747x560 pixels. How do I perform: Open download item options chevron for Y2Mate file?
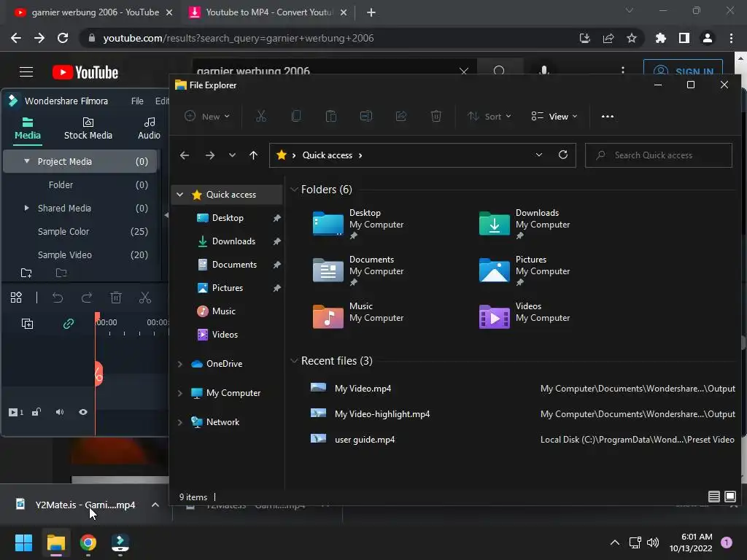pyautogui.click(x=155, y=505)
